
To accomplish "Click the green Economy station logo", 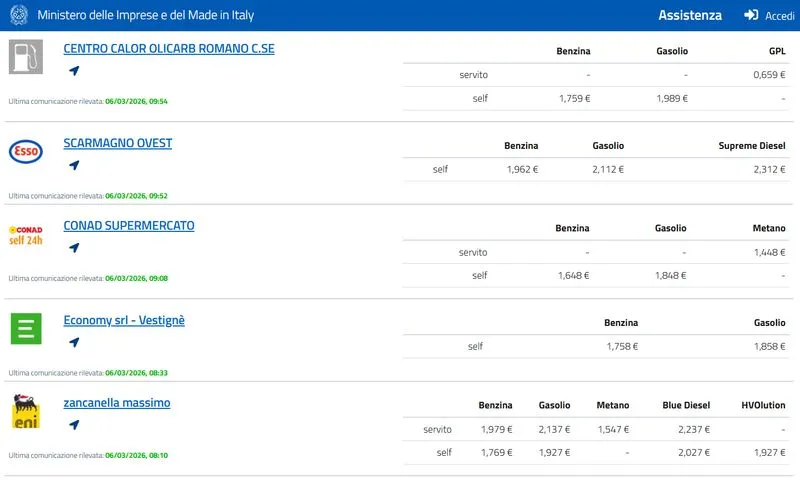I will click(x=26, y=328).
